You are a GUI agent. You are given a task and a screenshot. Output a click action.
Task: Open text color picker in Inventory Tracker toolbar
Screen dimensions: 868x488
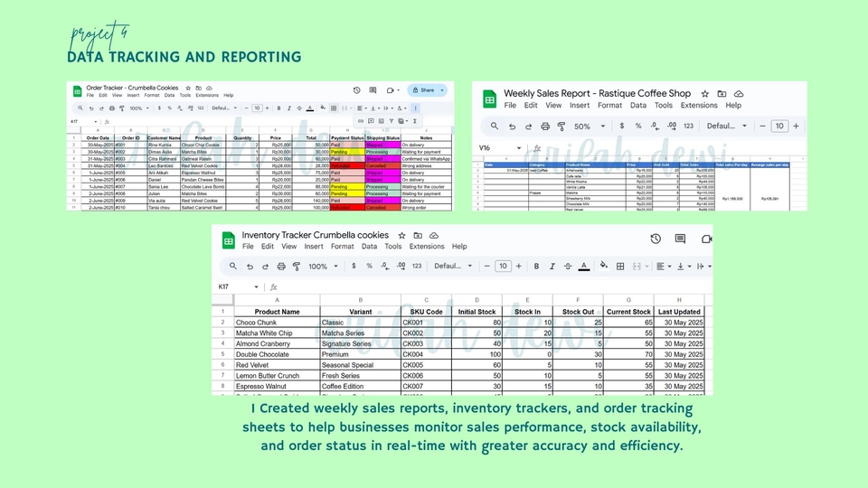coord(583,266)
